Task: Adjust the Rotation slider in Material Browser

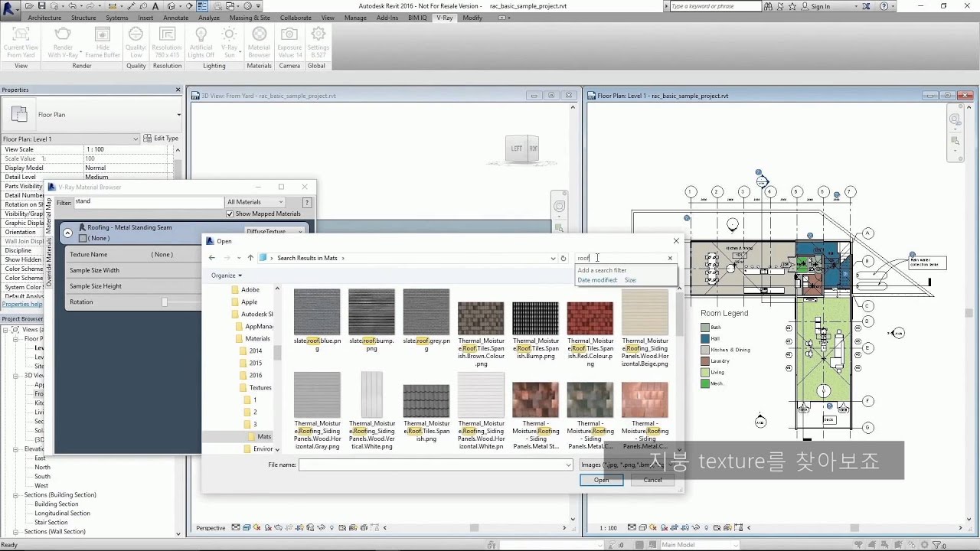Action: pyautogui.click(x=164, y=302)
